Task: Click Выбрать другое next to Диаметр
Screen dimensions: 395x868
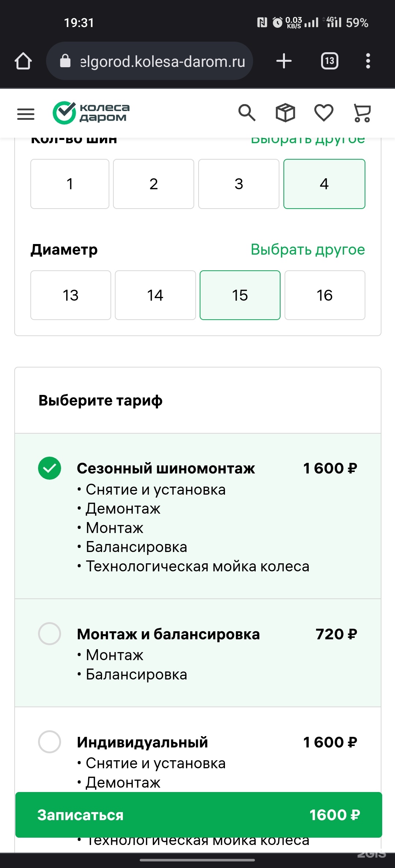Action: (308, 250)
